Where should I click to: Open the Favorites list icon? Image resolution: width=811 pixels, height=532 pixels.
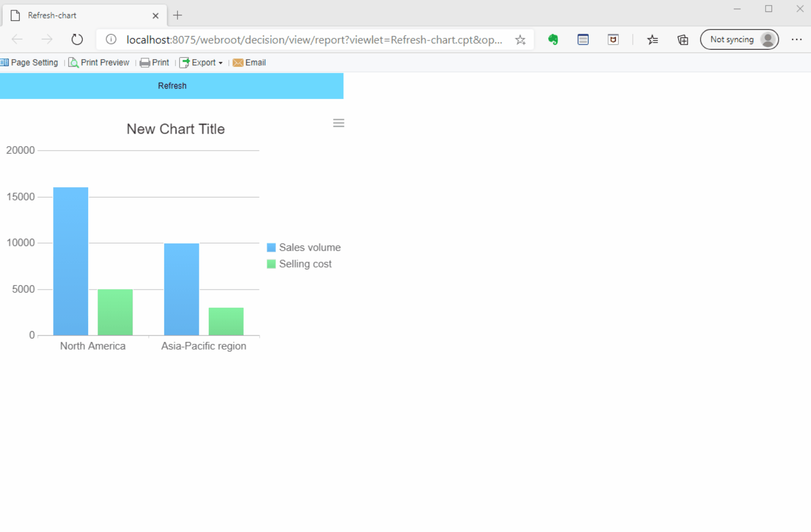[652, 39]
